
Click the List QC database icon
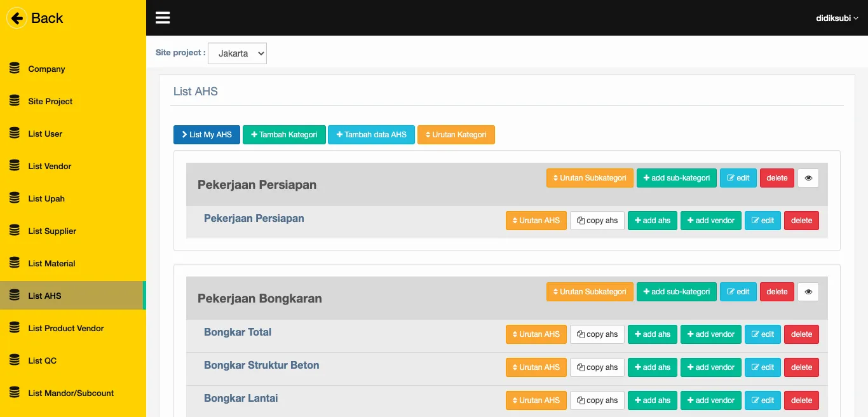[x=15, y=360]
